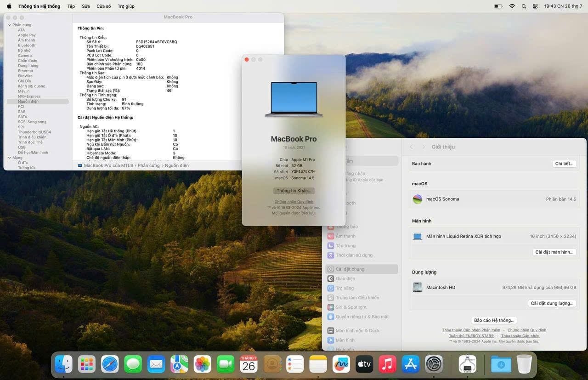Open Launchpad in the Dock
Viewport: 588px width, 380px height.
point(87,364)
